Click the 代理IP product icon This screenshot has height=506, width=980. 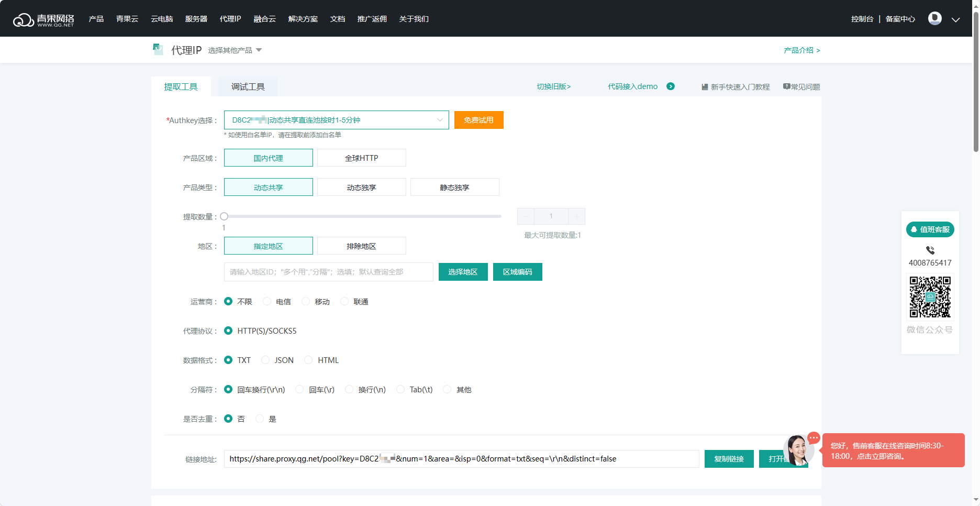158,50
